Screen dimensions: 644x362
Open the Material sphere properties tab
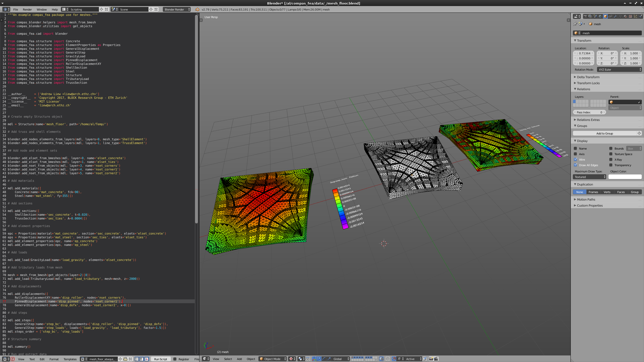pyautogui.click(x=625, y=16)
